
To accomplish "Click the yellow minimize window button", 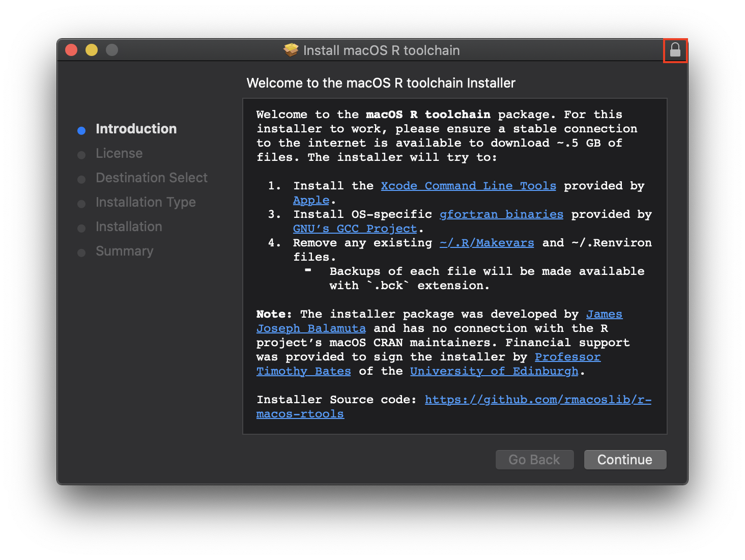I will [x=92, y=50].
